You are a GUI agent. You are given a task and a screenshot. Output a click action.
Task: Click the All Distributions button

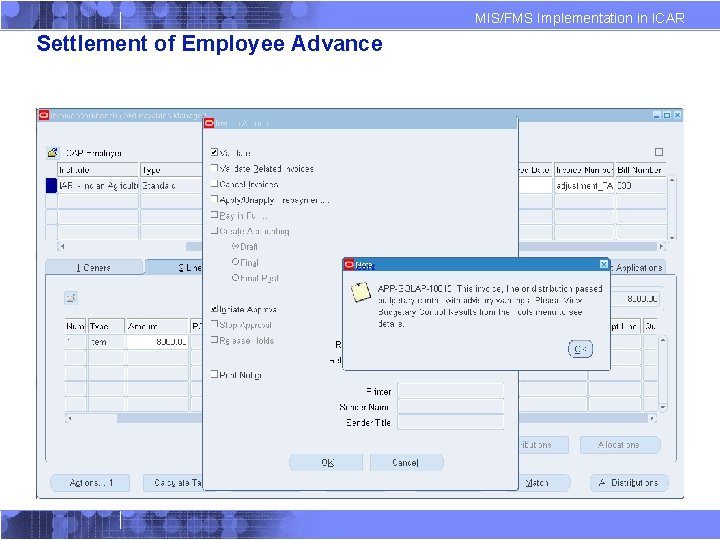click(x=629, y=483)
